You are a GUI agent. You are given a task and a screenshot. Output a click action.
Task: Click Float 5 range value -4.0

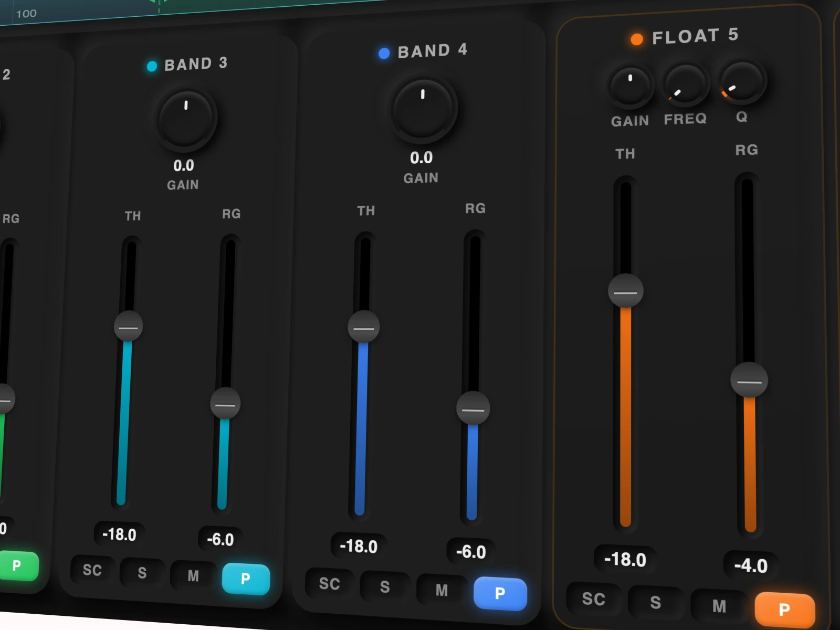pyautogui.click(x=751, y=565)
